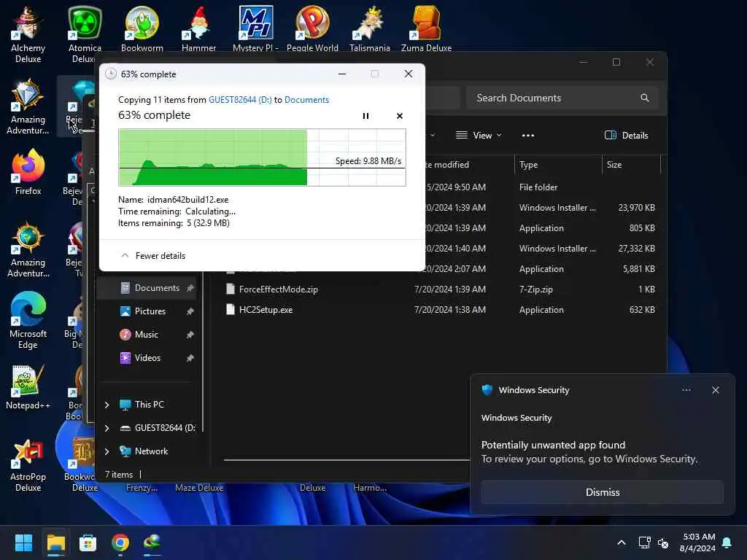Click the network tray icon
747x560 pixels.
(x=644, y=542)
